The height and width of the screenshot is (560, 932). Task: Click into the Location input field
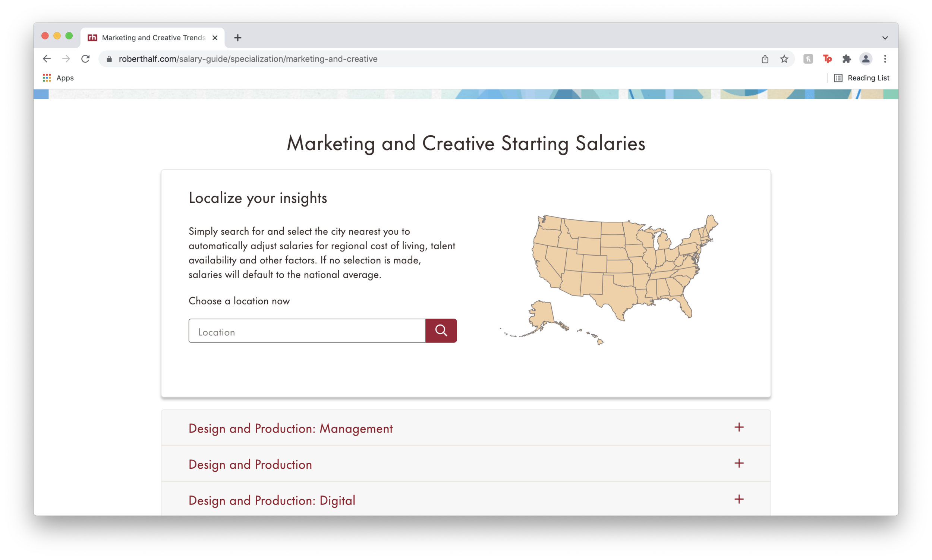coord(306,331)
